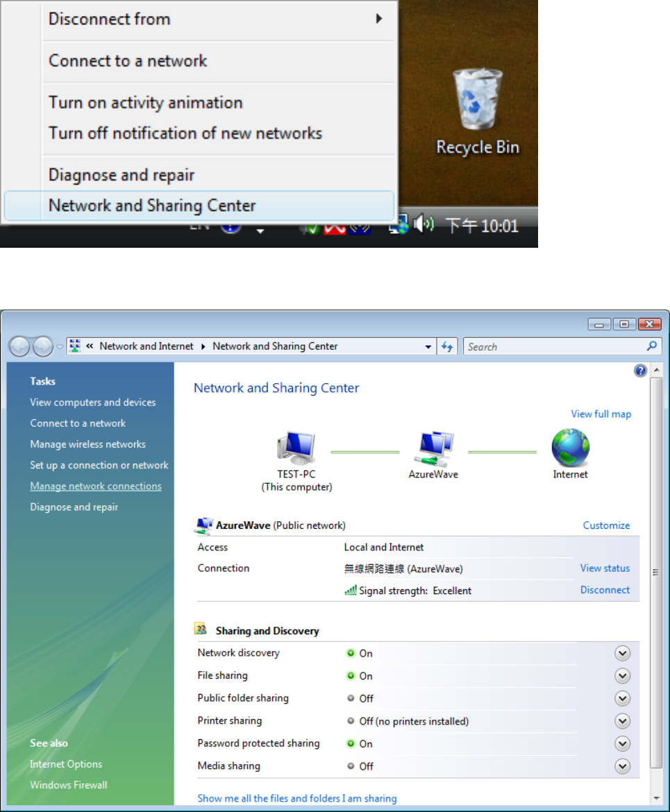
Task: Click the scrollbar up arrow
Action: (x=656, y=370)
